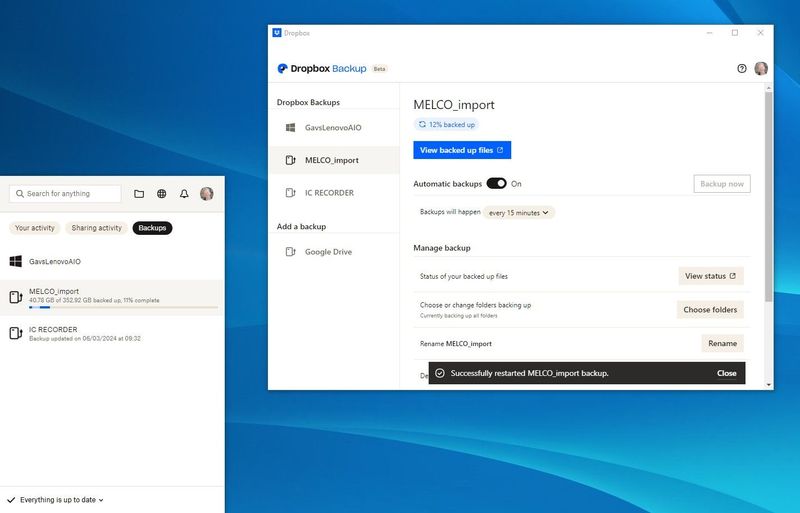Click the sync icon in 12% backed up badge

point(422,124)
